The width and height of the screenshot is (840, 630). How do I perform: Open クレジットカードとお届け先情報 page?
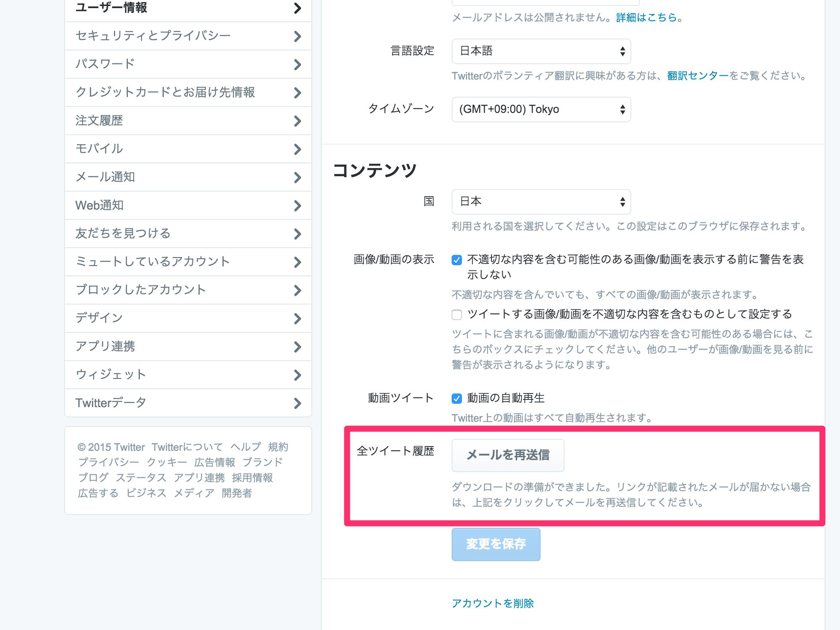point(188,92)
